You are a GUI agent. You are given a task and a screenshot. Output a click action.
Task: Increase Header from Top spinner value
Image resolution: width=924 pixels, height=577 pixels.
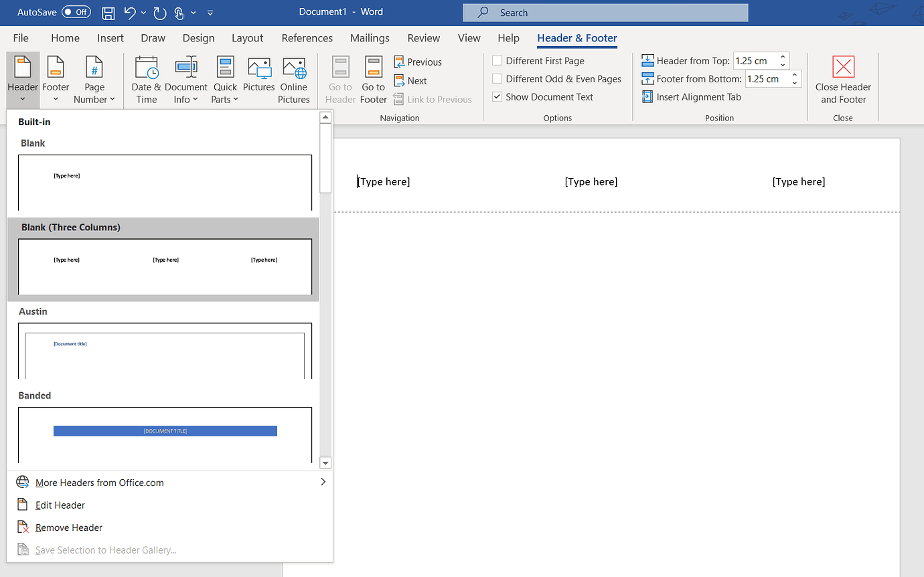click(783, 57)
